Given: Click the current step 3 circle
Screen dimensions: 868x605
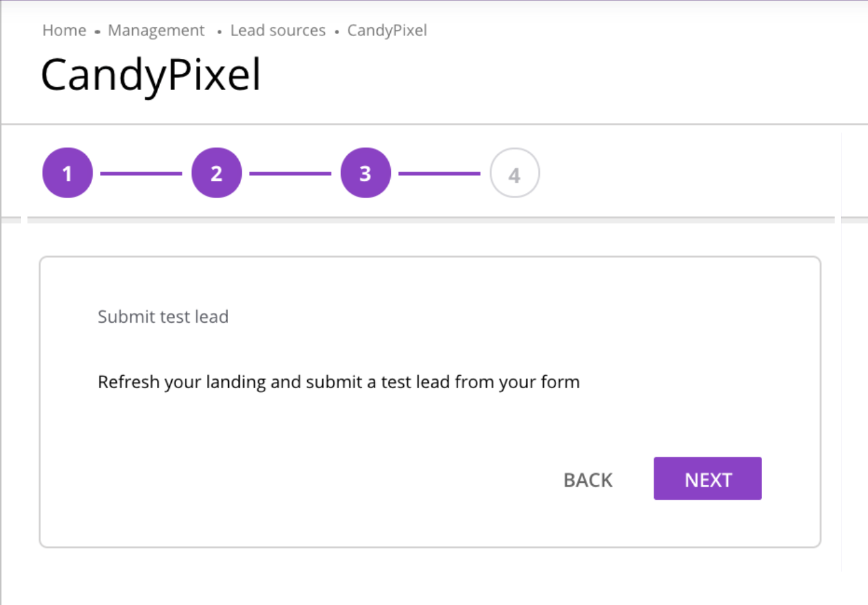Looking at the screenshot, I should click(x=365, y=173).
